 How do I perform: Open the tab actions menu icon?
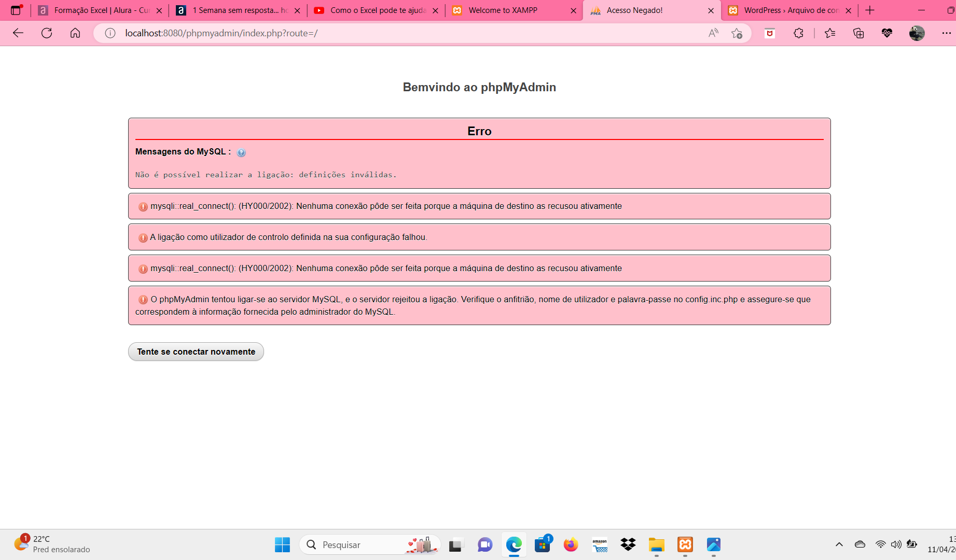(x=17, y=10)
